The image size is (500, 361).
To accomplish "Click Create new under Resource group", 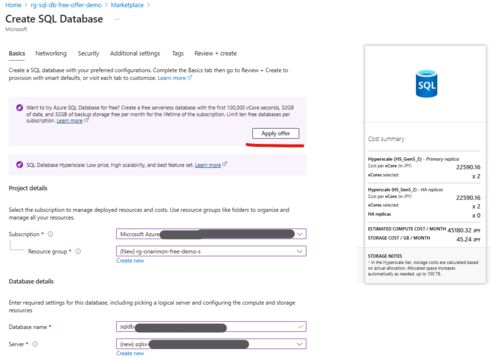I will click(130, 261).
